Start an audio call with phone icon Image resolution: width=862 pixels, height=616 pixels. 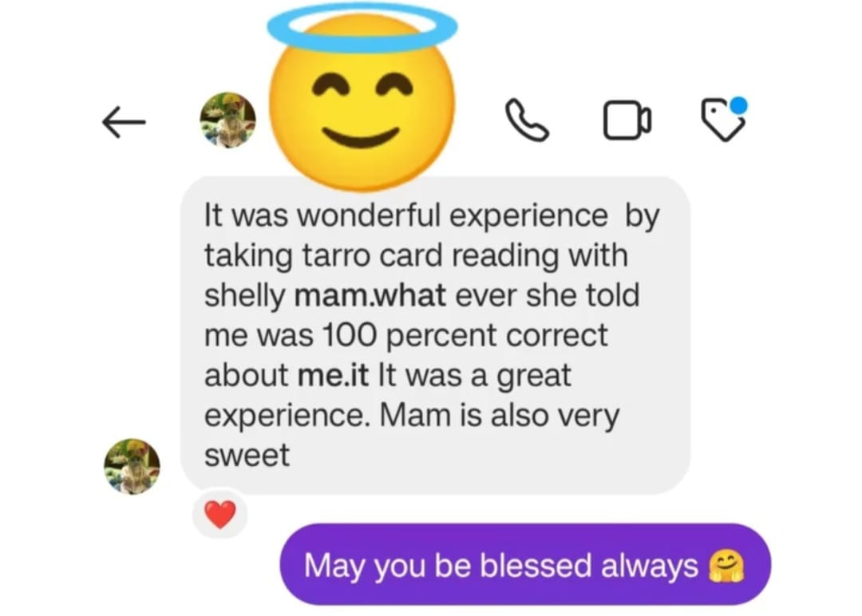point(527,120)
